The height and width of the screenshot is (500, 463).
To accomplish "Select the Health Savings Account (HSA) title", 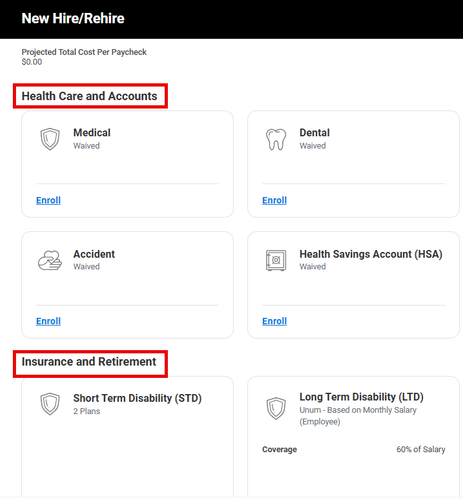I will click(x=371, y=254).
